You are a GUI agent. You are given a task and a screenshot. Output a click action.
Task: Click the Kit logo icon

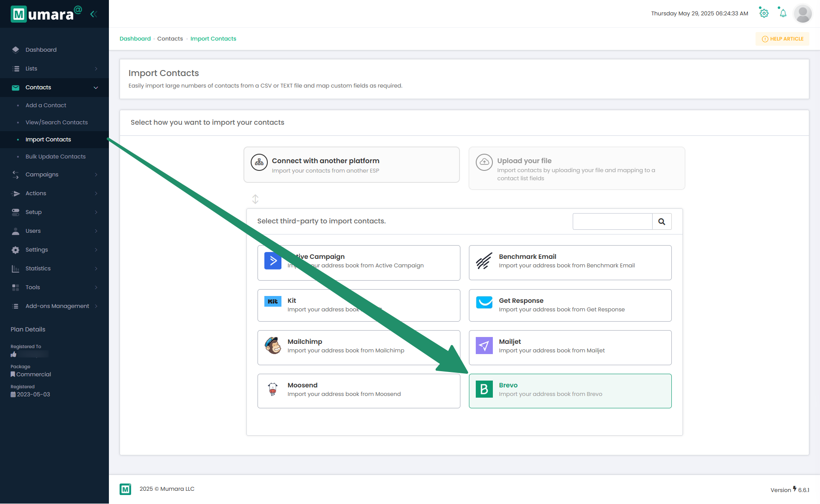click(273, 302)
